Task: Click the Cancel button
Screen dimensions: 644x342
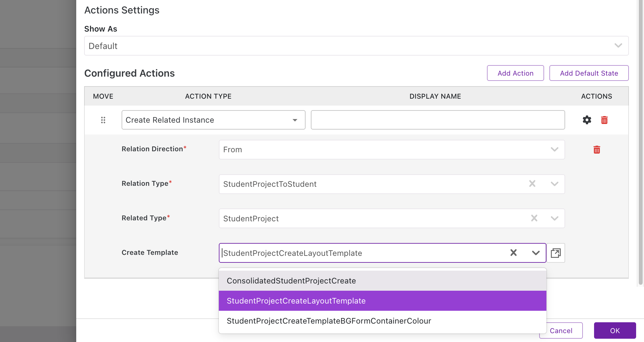Action: [x=561, y=330]
